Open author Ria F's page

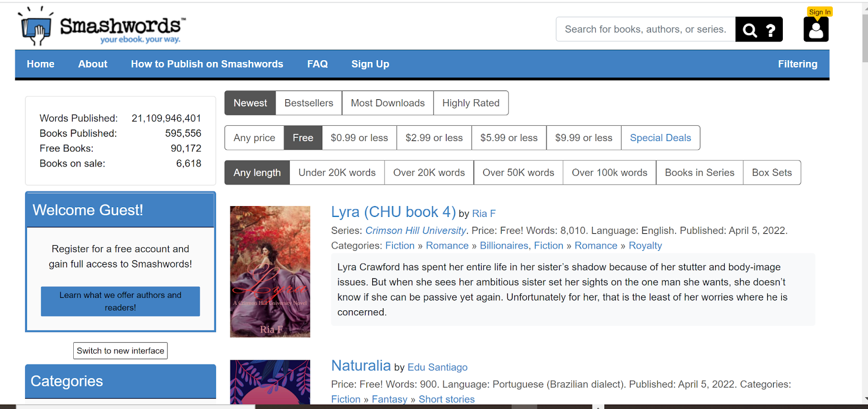click(x=484, y=214)
